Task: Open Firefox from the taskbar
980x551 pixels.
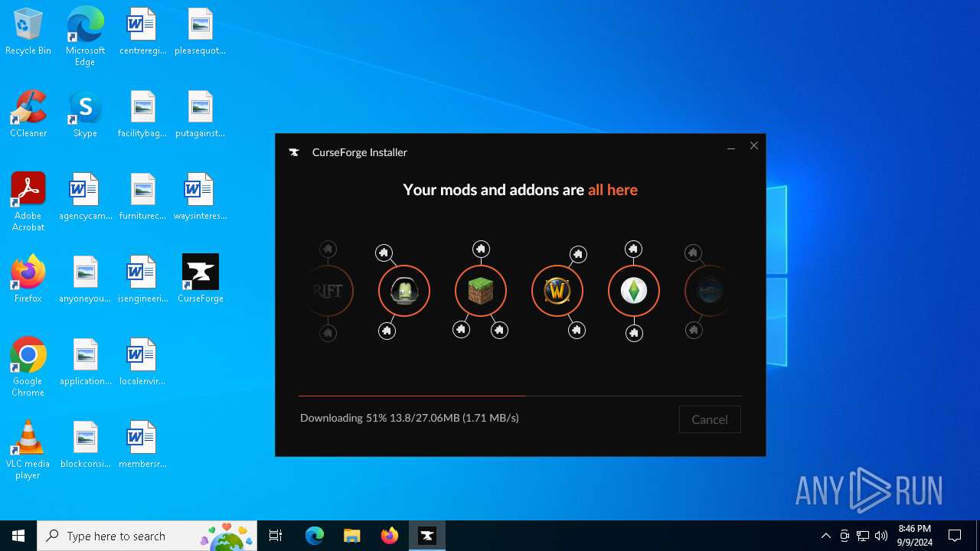Action: (x=390, y=536)
